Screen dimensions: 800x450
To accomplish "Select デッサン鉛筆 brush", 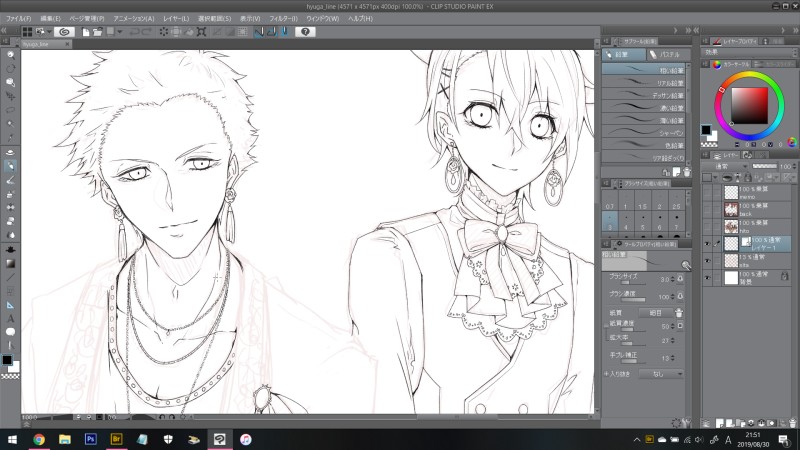I will click(x=644, y=95).
